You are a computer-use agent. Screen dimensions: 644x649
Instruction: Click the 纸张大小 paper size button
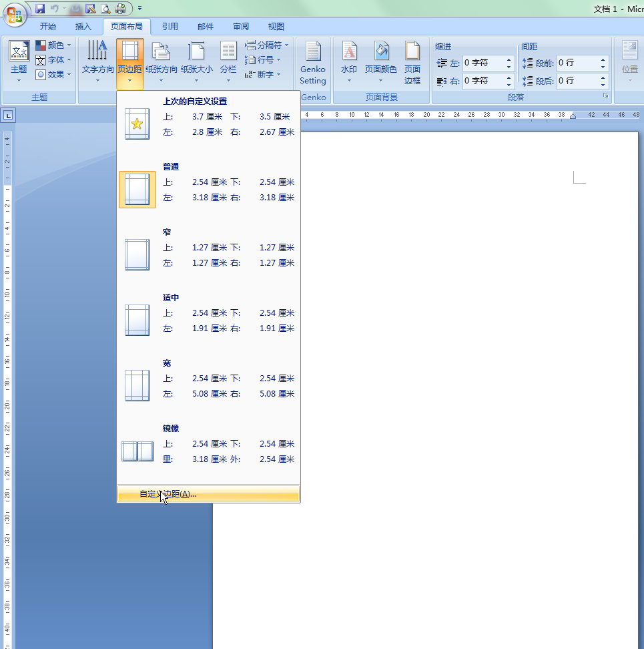197,62
